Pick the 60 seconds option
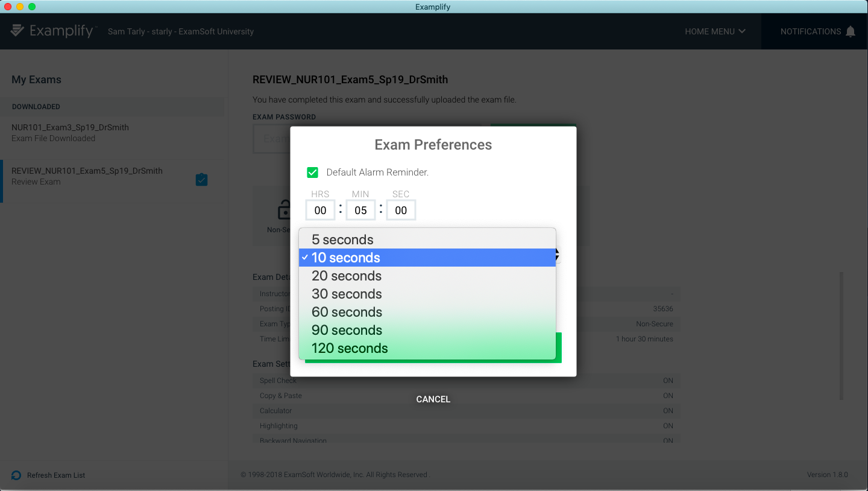This screenshot has height=491, width=868. 427,312
